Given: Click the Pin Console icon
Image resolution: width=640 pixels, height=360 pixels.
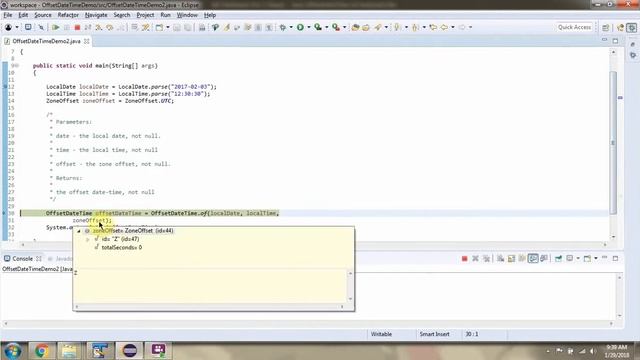Looking at the screenshot, I should 558,258.
